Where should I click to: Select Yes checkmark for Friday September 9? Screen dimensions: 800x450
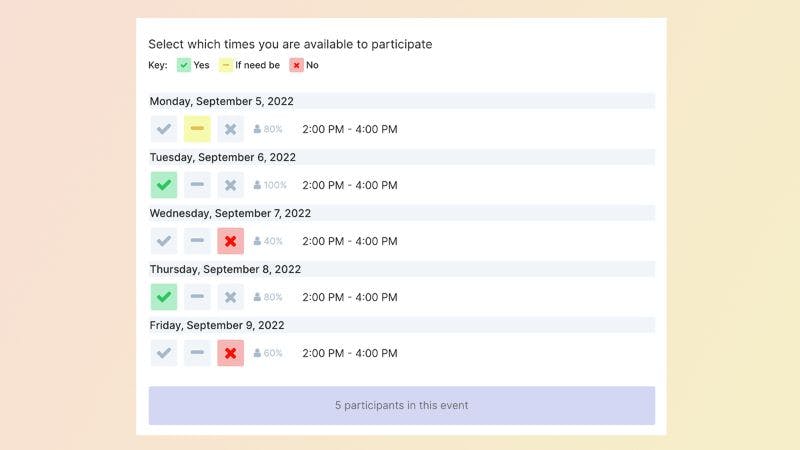[x=164, y=353]
